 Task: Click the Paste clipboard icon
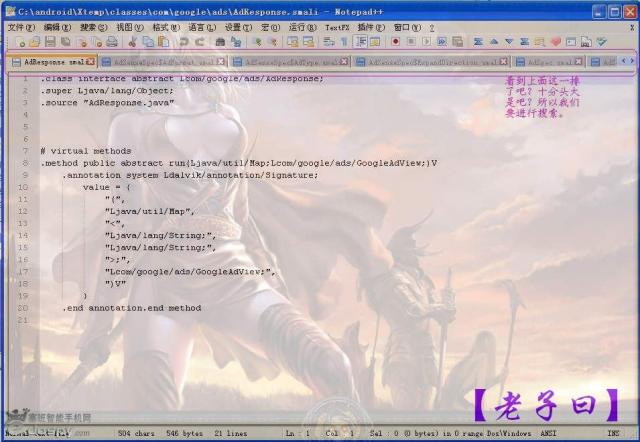[164, 42]
